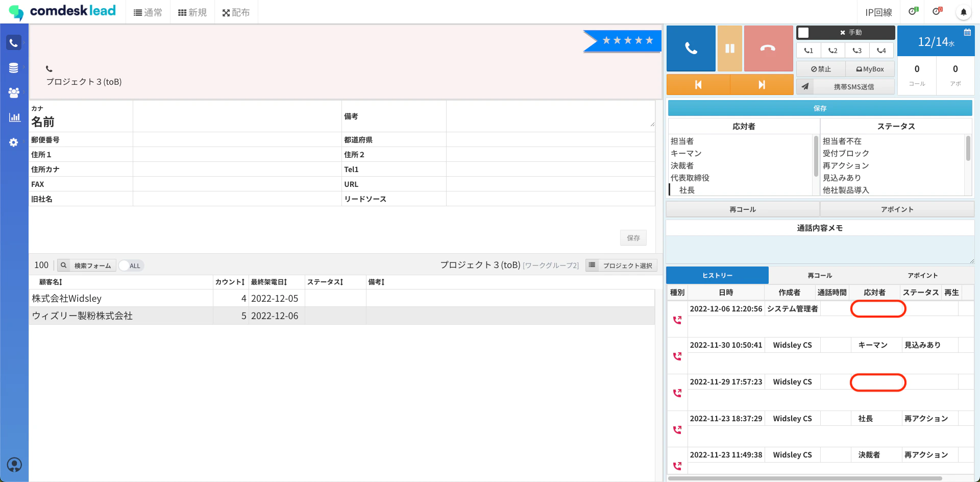
Task: Start a call with the blue phone button
Action: [x=691, y=49]
